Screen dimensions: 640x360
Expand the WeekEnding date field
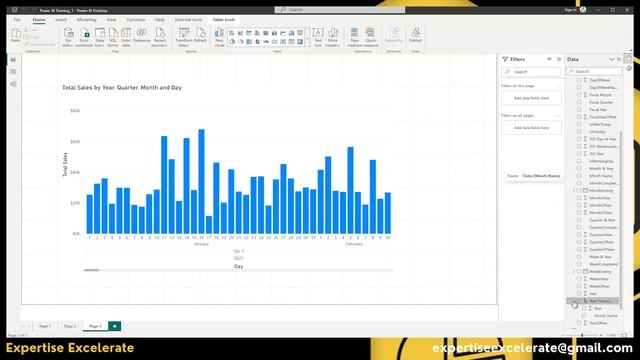573,271
